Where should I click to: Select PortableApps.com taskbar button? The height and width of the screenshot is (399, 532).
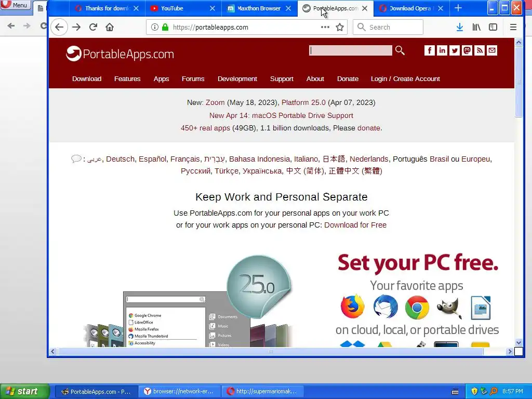96,392
